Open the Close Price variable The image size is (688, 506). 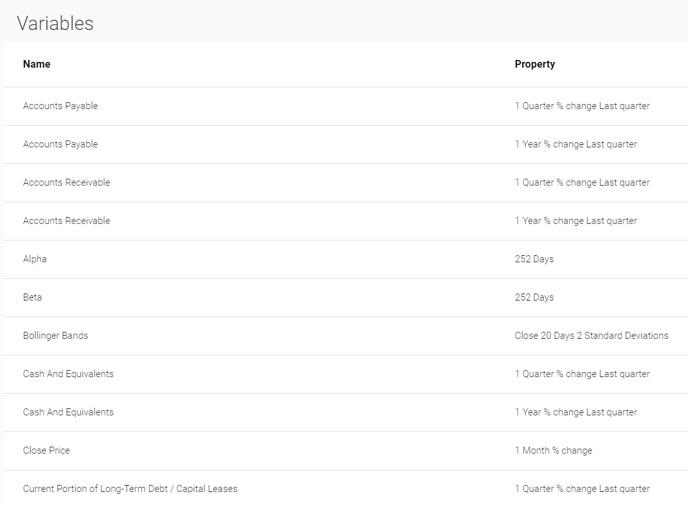point(346,450)
